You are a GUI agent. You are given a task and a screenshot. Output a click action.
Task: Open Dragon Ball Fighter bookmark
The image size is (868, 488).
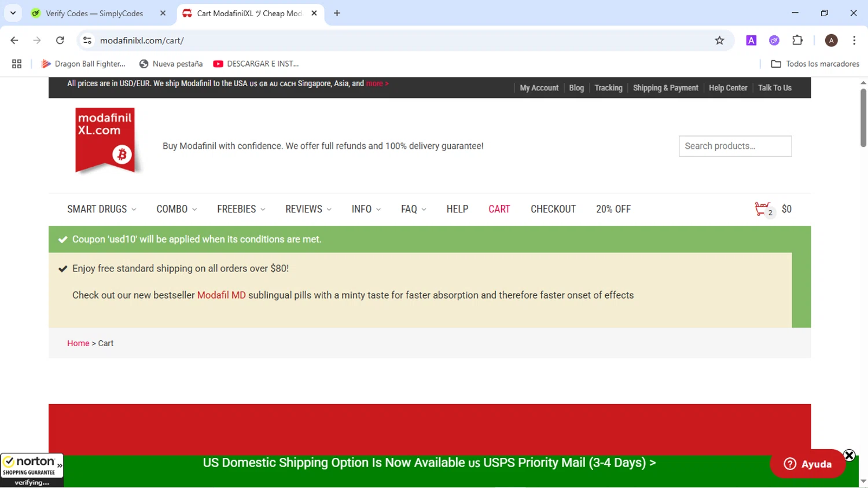pos(83,64)
